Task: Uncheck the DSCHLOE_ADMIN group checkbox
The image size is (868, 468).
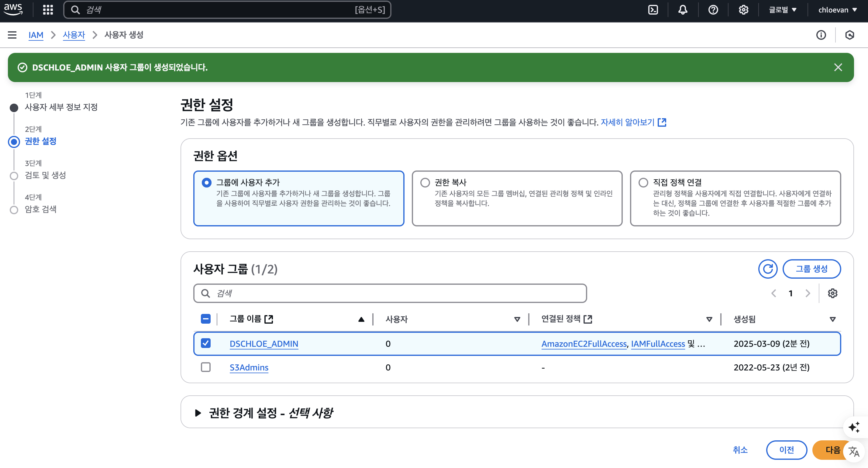Action: [205, 343]
